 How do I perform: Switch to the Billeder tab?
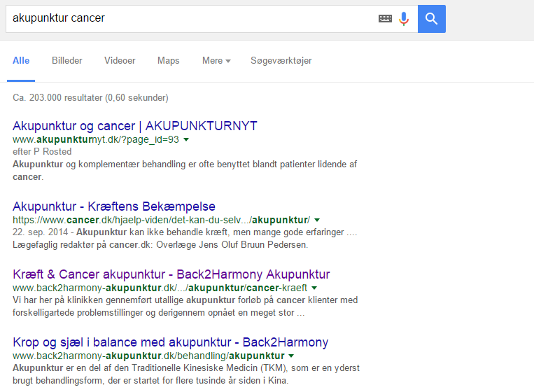point(66,61)
